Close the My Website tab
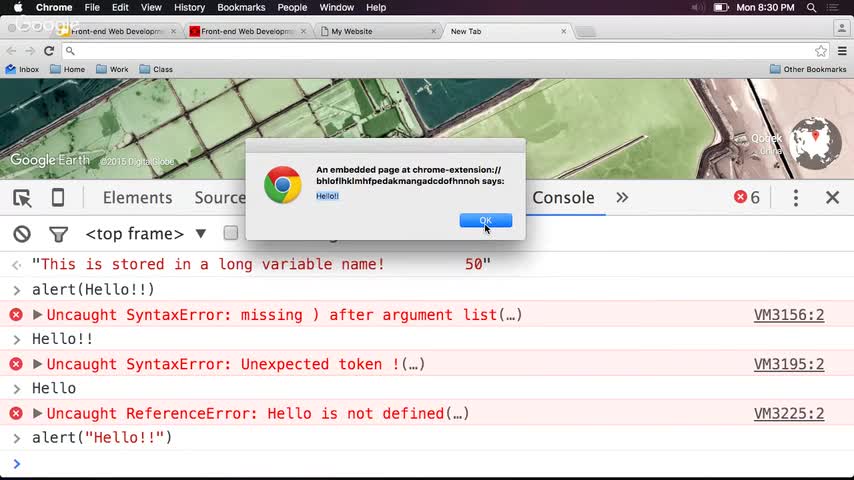 [x=434, y=32]
